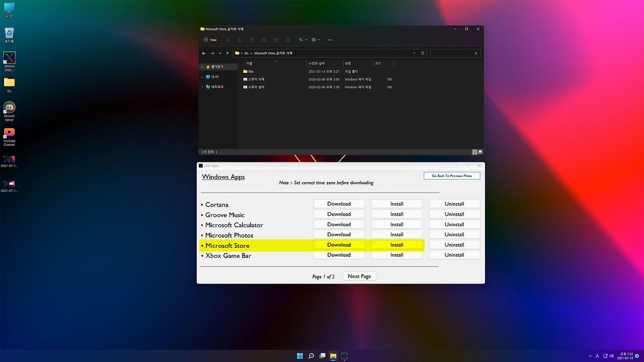
Task: Click the New button in Explorer
Action: [x=210, y=40]
